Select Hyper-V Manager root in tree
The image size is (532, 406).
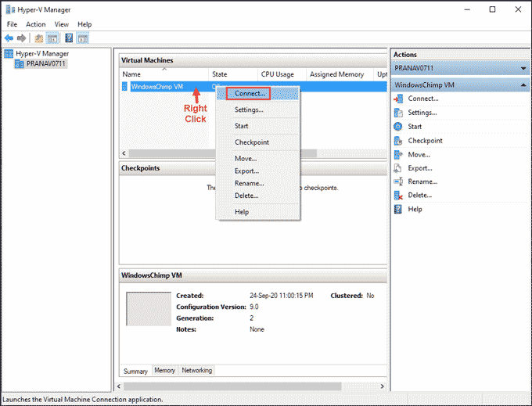pos(42,54)
